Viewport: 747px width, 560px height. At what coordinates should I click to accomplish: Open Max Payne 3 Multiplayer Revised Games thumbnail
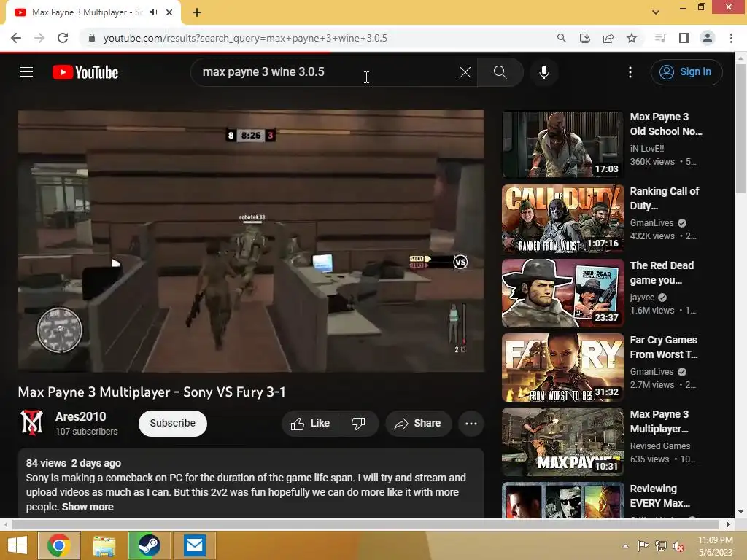(562, 441)
